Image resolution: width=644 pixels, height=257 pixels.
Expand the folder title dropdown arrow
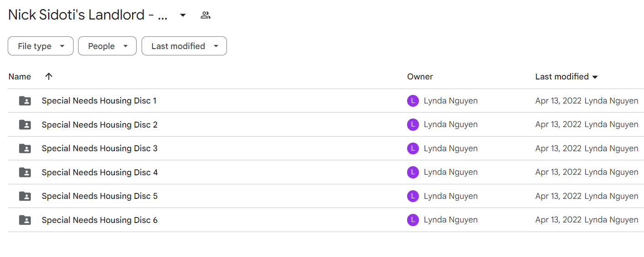coord(183,15)
